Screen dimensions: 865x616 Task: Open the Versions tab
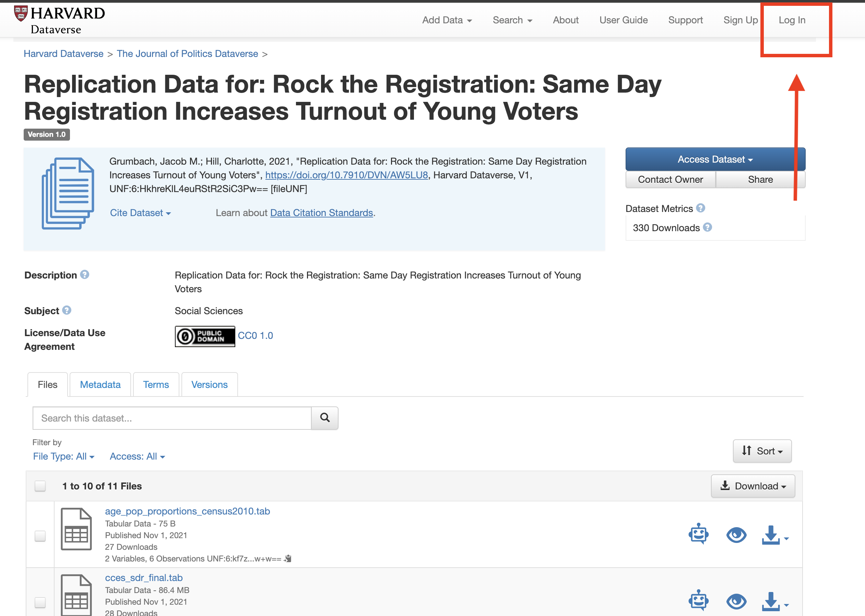tap(209, 384)
